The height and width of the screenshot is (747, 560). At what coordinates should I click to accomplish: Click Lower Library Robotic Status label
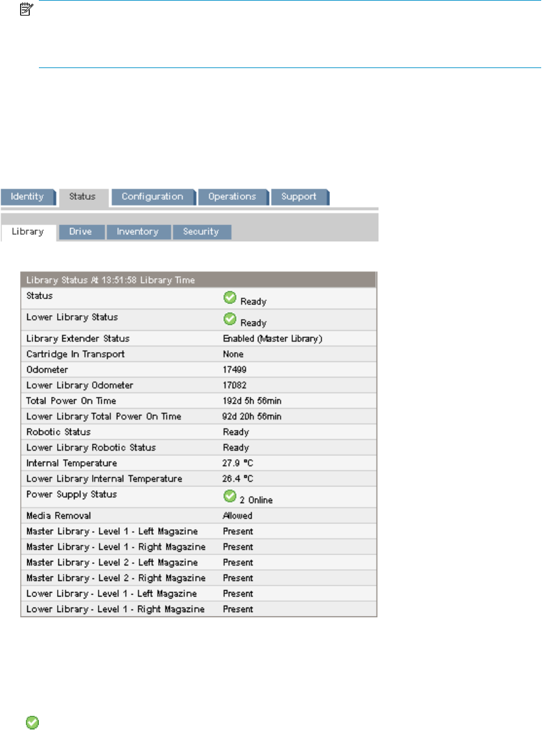(91, 448)
